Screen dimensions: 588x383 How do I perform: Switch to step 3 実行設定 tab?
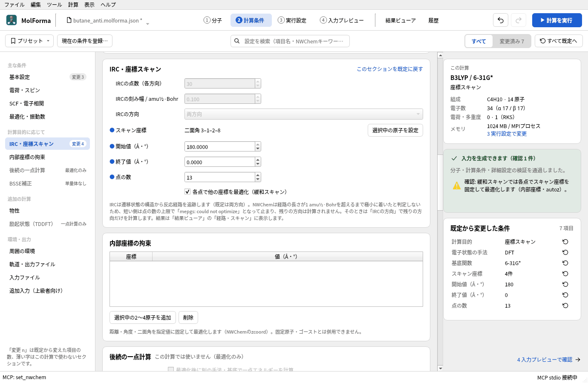point(292,20)
